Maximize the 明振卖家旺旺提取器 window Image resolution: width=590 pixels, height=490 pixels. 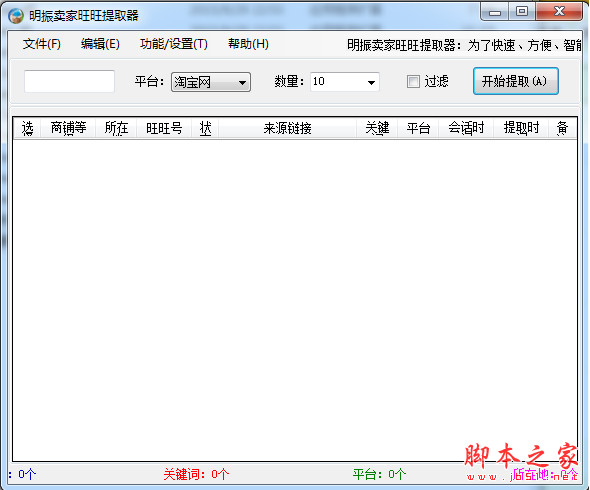pos(522,12)
